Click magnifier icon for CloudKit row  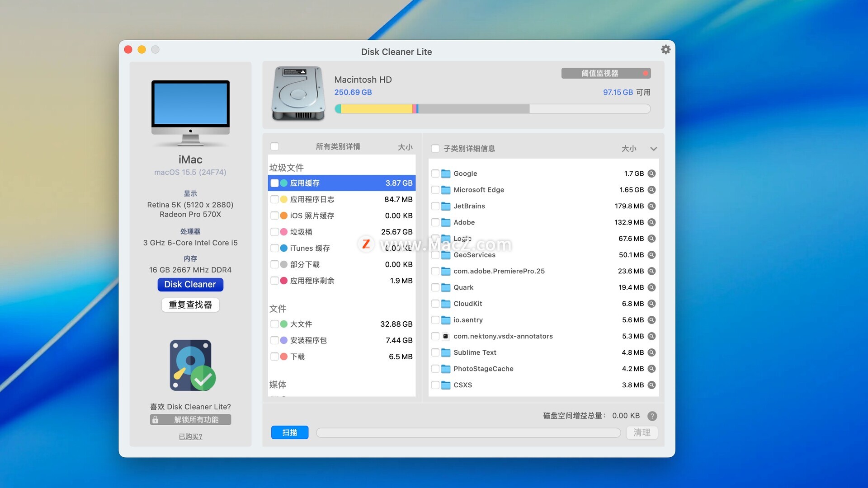[x=651, y=304]
